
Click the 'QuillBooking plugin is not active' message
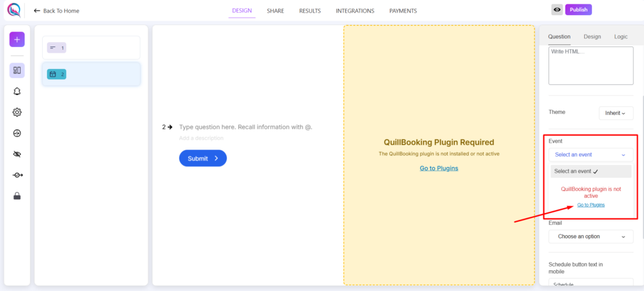click(591, 192)
